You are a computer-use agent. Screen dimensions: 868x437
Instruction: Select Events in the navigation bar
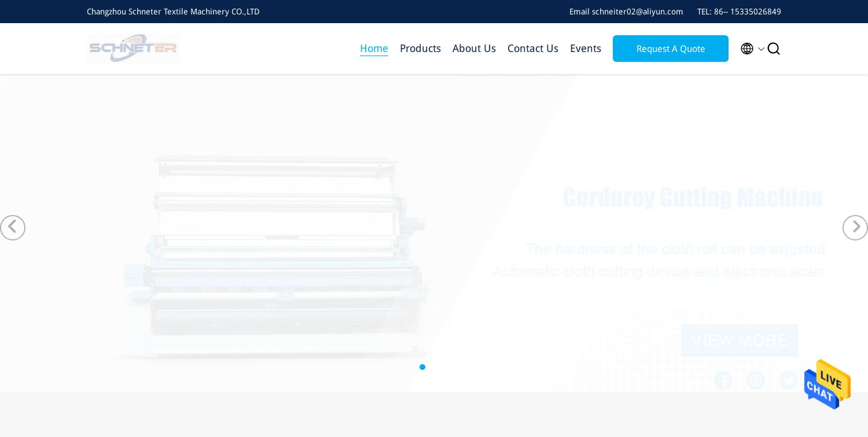point(585,49)
